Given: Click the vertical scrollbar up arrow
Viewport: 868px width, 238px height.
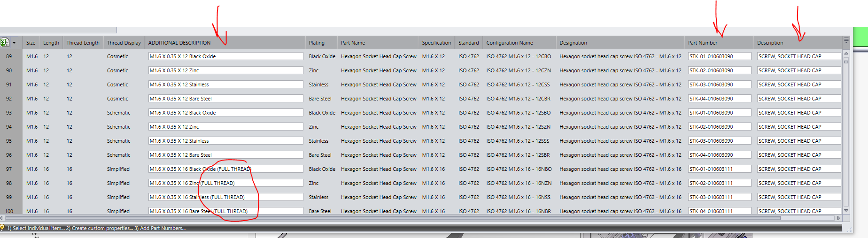Looking at the screenshot, I should pyautogui.click(x=846, y=54).
